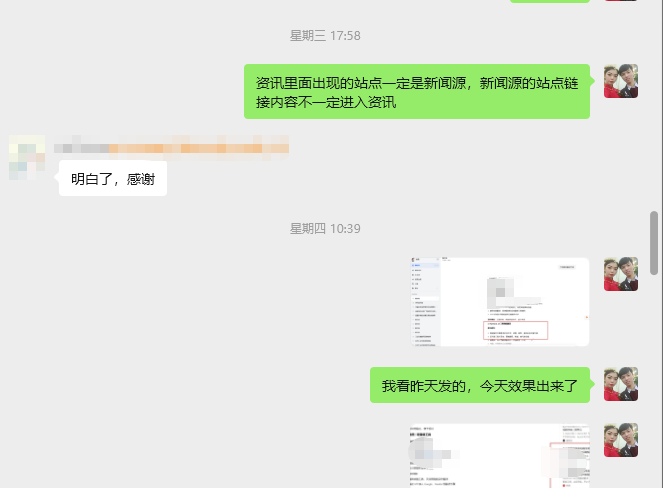Screen dimensions: 663x488
Task: Open the first screenshot image thumbnail
Action: pos(499,302)
